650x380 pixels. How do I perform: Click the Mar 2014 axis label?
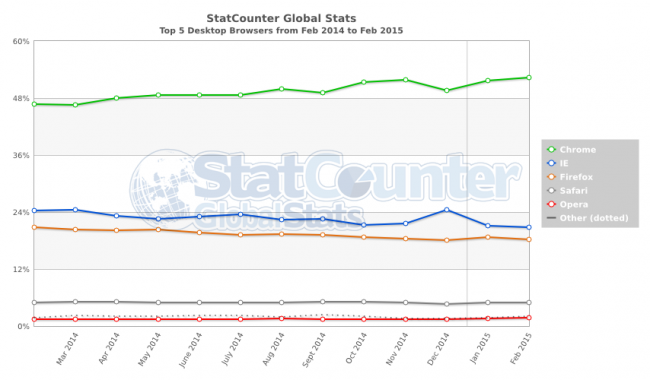click(x=67, y=349)
